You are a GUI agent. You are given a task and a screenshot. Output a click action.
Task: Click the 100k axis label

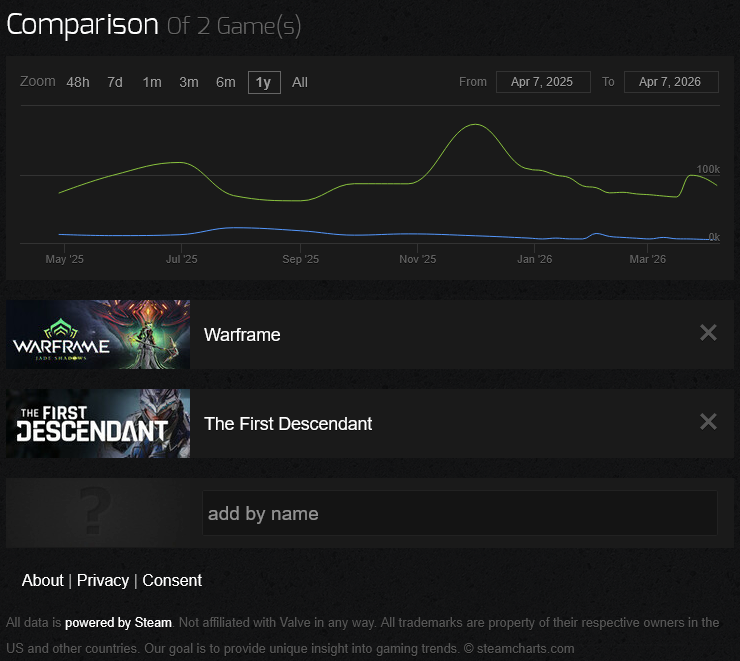(708, 169)
